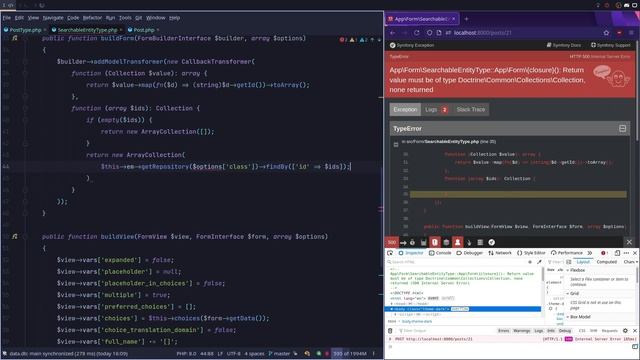The width and height of the screenshot is (640, 360).
Task: Jump to previous highlighted error arrow
Action: (x=372, y=40)
